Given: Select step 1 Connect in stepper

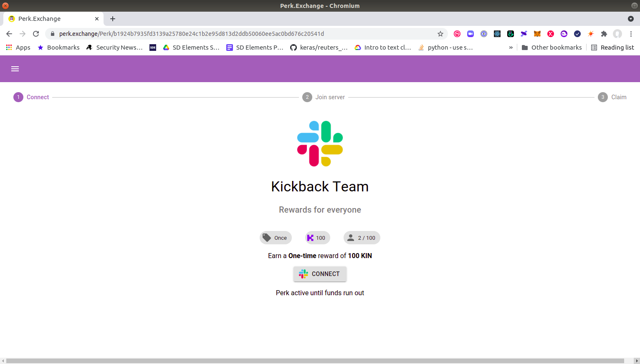Looking at the screenshot, I should click(31, 97).
